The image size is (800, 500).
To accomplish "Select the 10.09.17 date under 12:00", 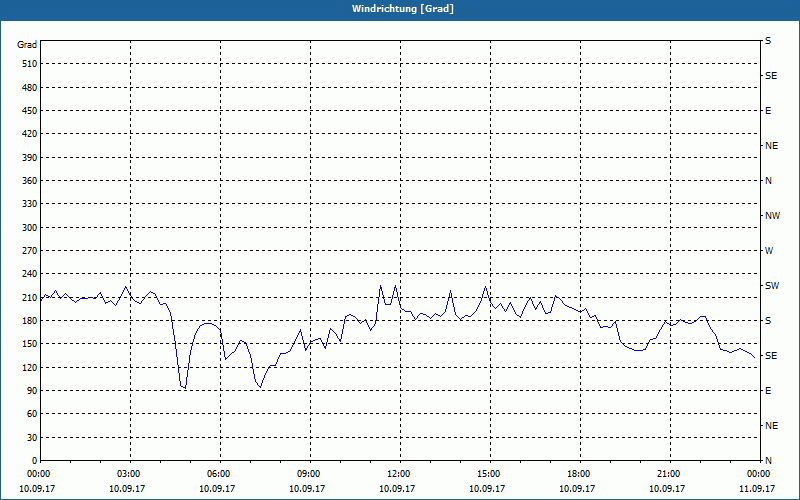I will coord(397,489).
